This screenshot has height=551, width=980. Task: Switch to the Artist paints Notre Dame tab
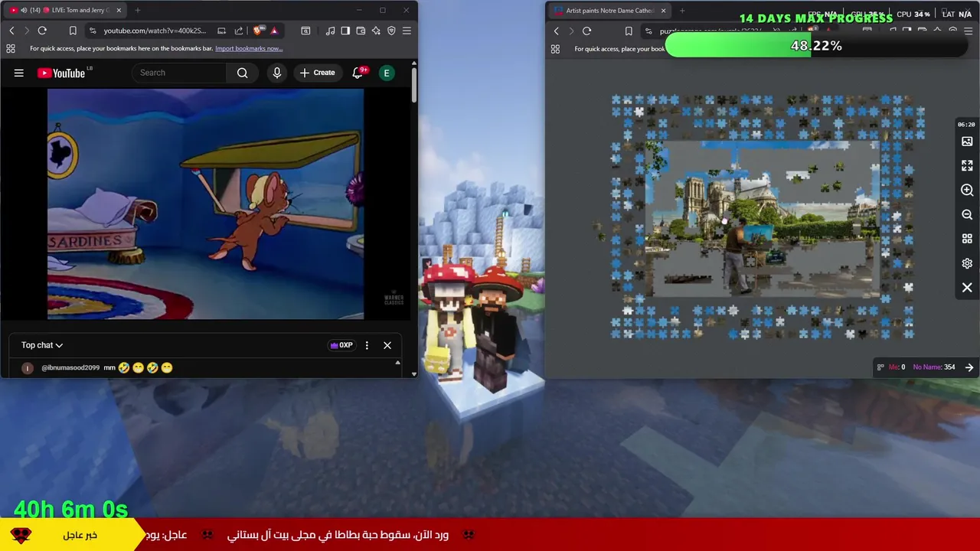609,11
